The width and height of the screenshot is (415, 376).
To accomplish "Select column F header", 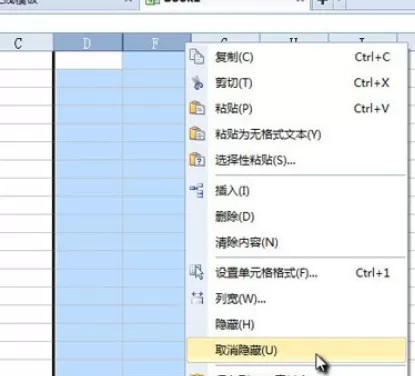I will [x=156, y=42].
